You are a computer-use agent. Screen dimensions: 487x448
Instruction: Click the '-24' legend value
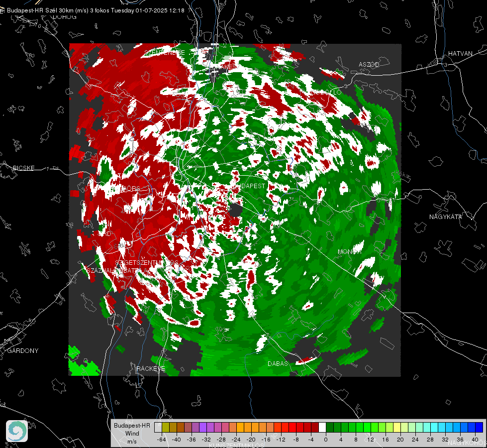236,440
